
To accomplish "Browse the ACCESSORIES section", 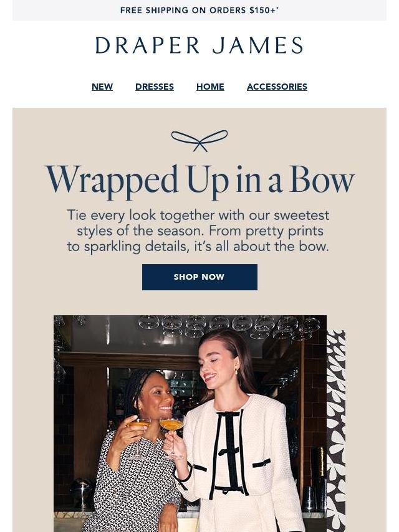I will tap(277, 87).
